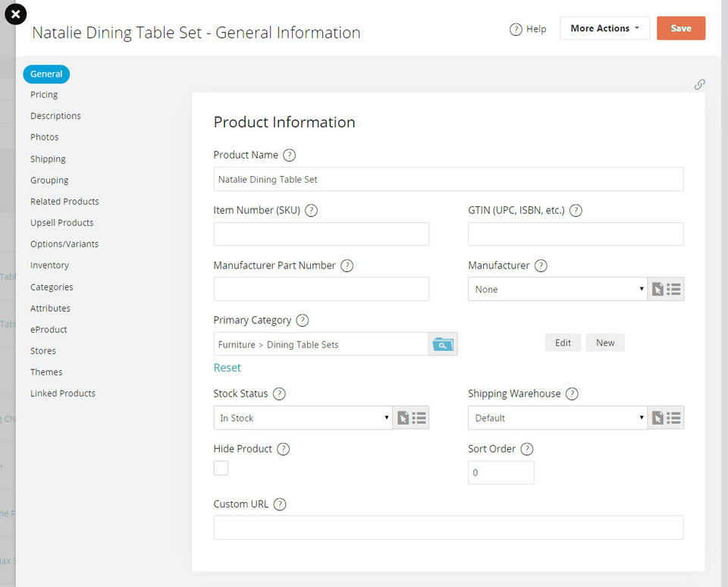The image size is (728, 587).
Task: Close the product editor with the X
Action: click(15, 14)
